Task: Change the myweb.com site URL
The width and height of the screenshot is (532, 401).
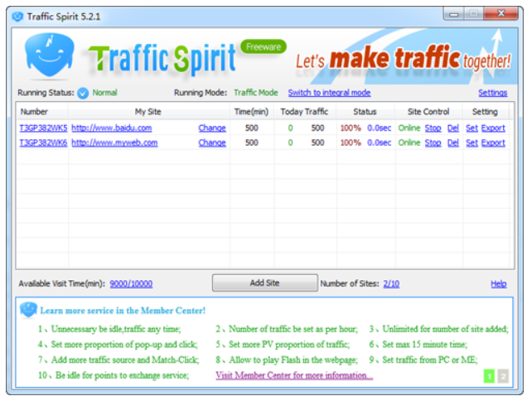Action: point(212,143)
